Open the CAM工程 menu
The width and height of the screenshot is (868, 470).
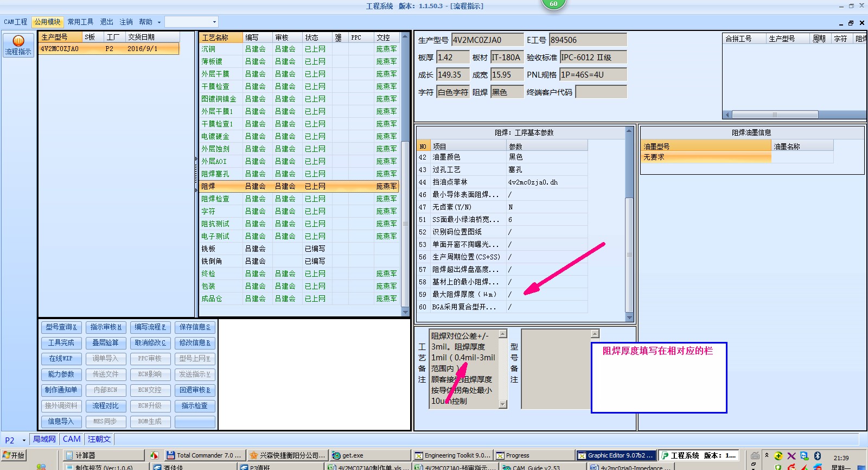click(x=16, y=22)
